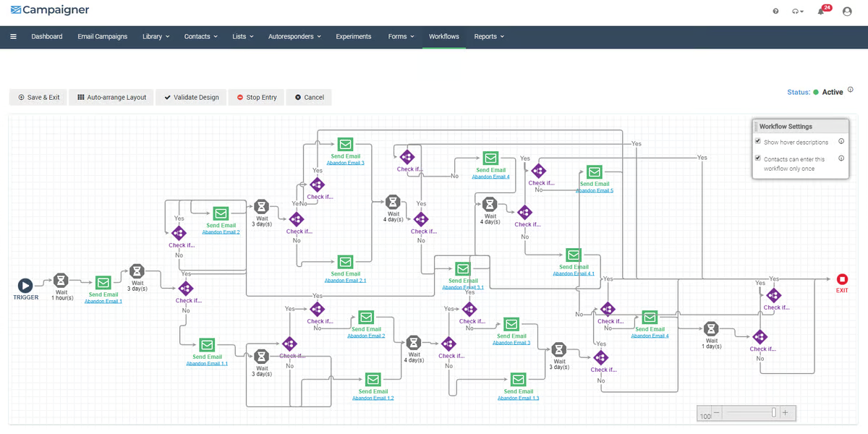Select the red EXIT node
Viewport: 868px width, 434px height.
[842, 279]
